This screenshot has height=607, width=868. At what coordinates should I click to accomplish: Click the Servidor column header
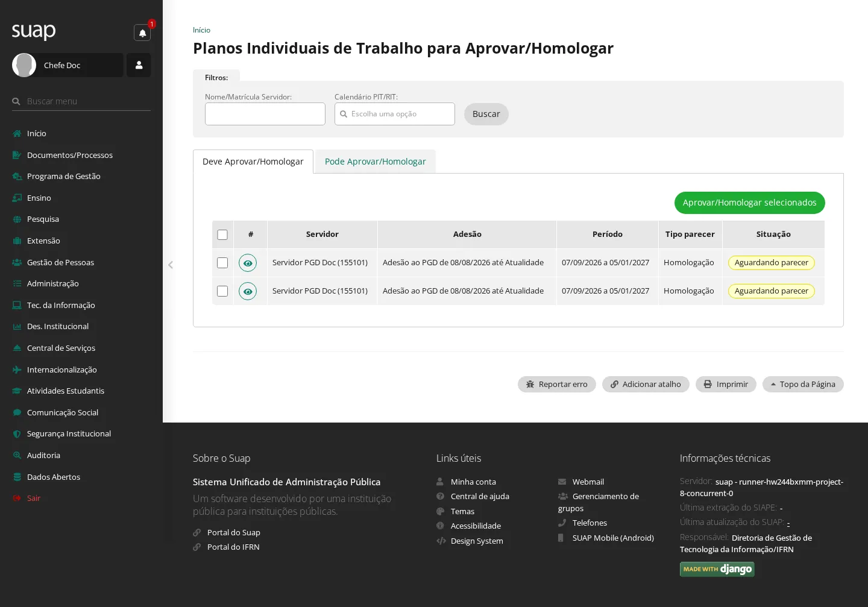(322, 234)
